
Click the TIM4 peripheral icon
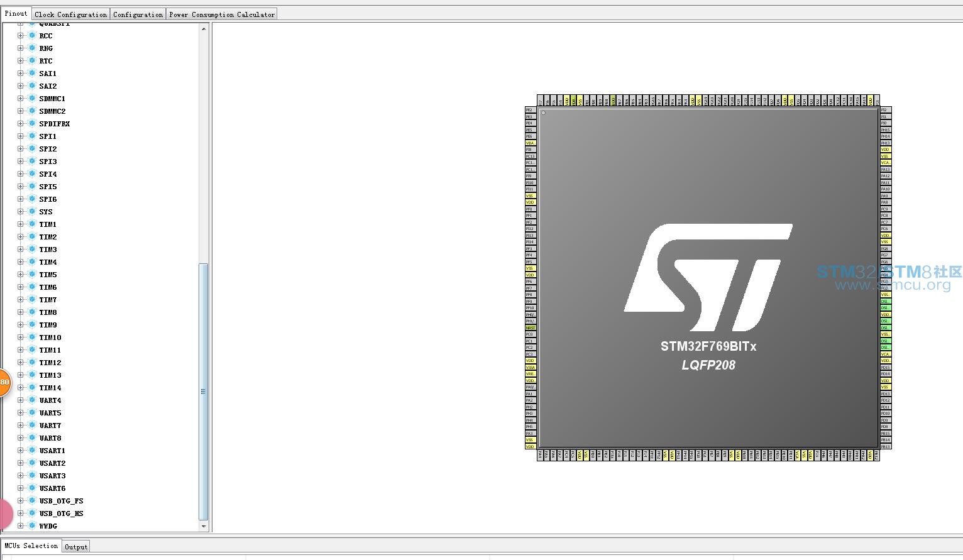(32, 262)
